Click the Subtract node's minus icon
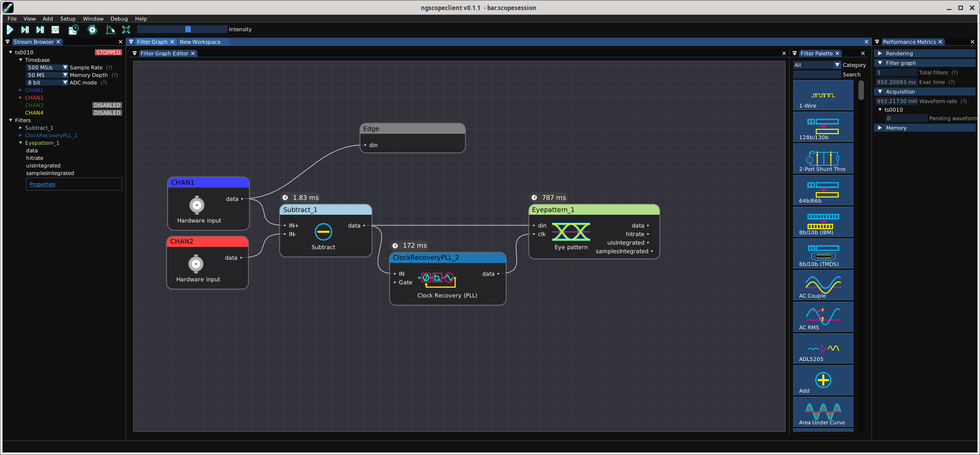The image size is (980, 455). (x=323, y=232)
